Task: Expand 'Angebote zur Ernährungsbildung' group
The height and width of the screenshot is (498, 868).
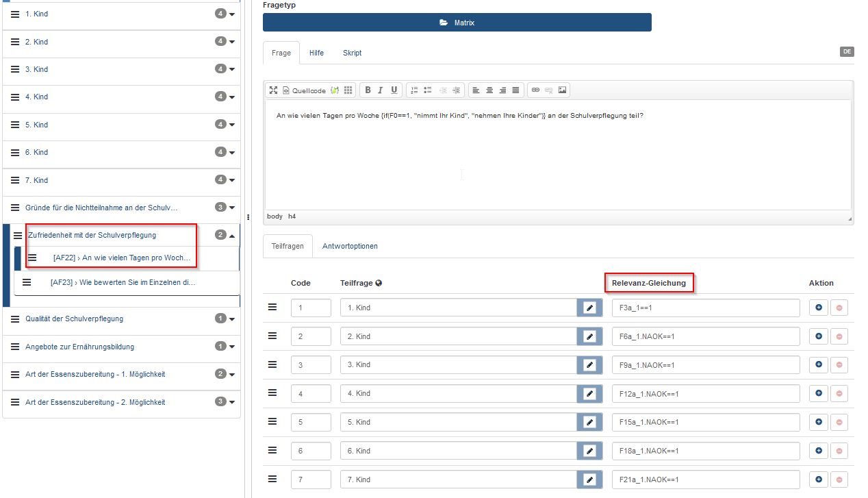Action: pyautogui.click(x=232, y=347)
